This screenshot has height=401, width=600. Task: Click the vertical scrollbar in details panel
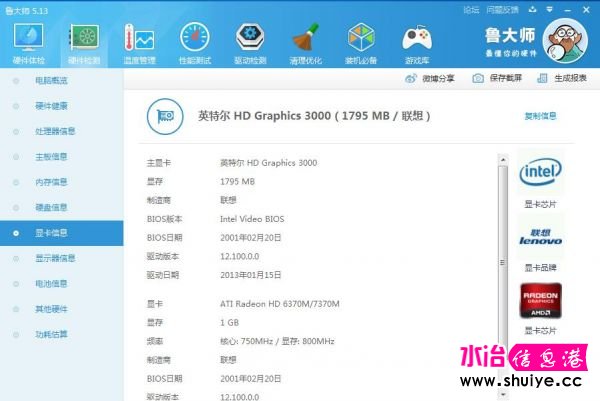coord(503,240)
